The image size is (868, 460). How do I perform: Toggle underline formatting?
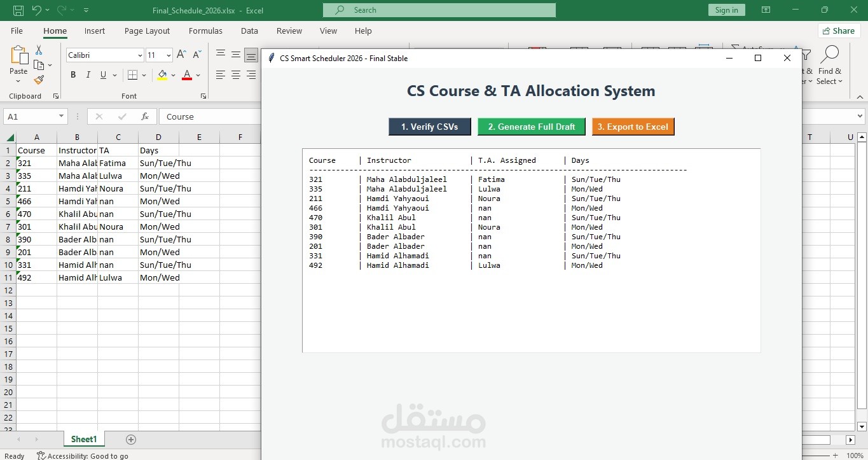pos(102,74)
